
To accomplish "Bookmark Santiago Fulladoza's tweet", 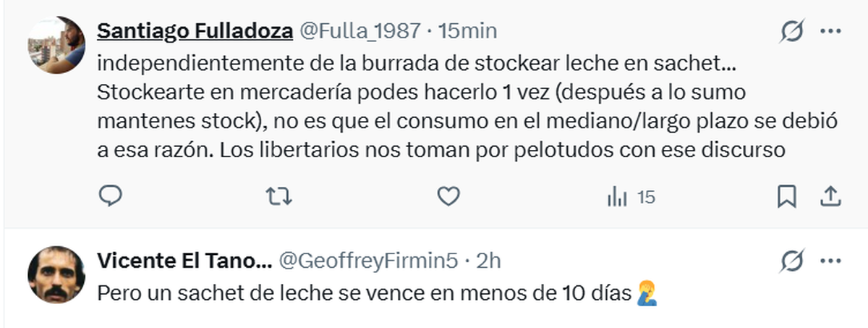I will pos(786,195).
